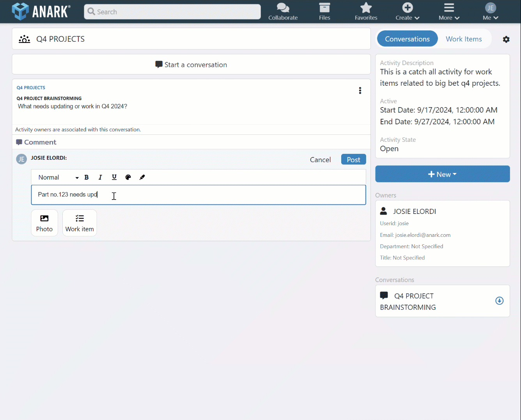Viewport: 521px width, 420px height.
Task: Open the New dropdown button
Action: tap(442, 174)
